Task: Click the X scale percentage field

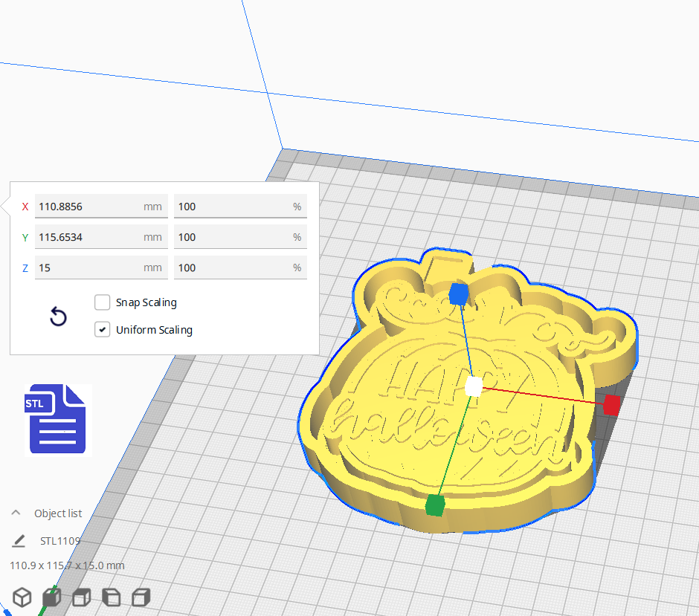Action: point(232,207)
